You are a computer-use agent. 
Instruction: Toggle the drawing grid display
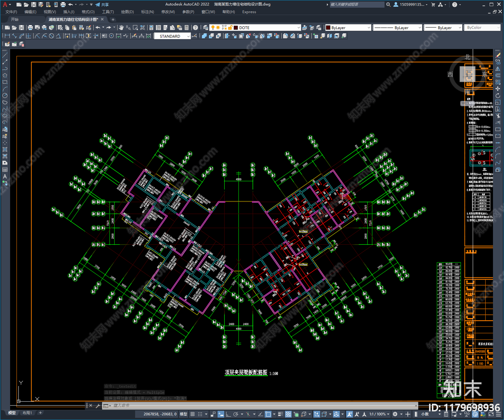tap(192, 414)
